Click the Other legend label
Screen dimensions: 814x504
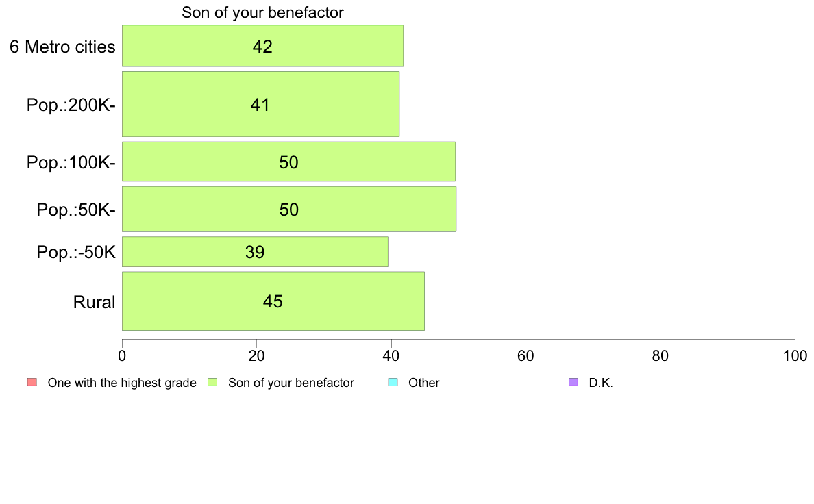coord(424,383)
